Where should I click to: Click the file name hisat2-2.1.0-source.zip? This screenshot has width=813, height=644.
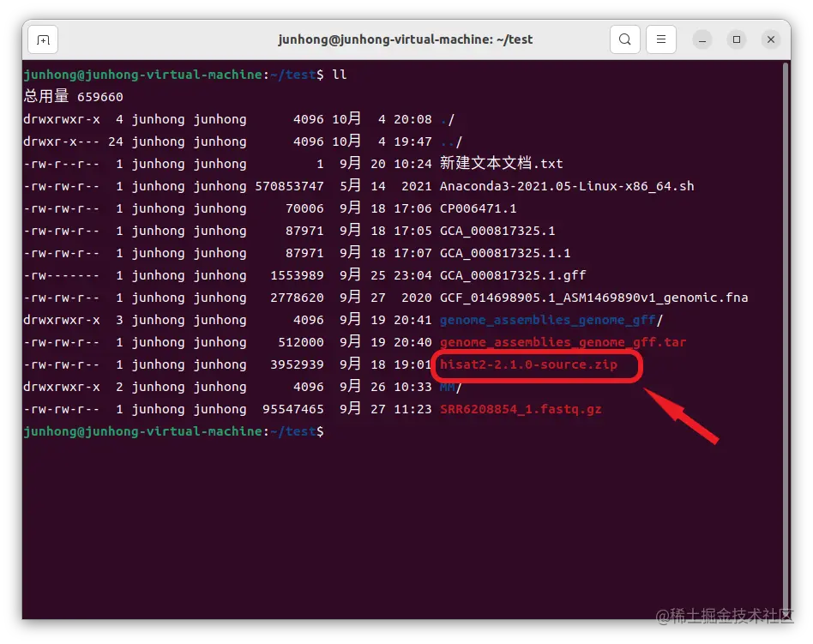[528, 364]
